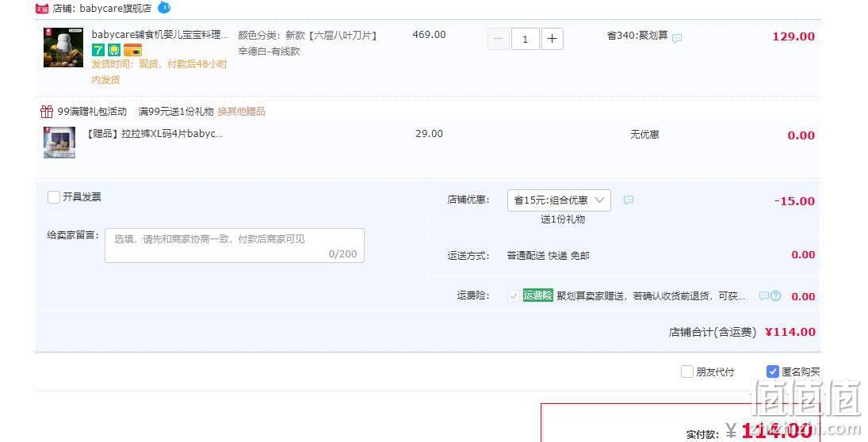This screenshot has width=868, height=442.
Task: Uncheck the 匿名购买 checkbox
Action: [772, 372]
